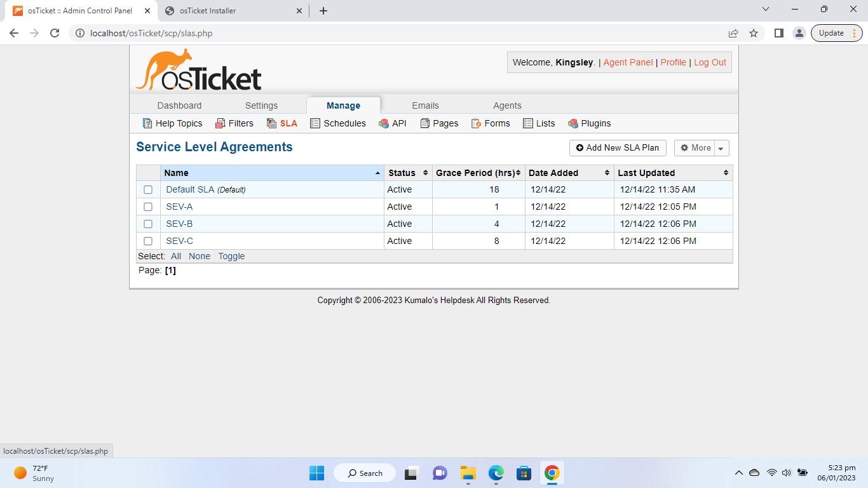The image size is (868, 488).
Task: Open the Pages icon
Action: 425,123
